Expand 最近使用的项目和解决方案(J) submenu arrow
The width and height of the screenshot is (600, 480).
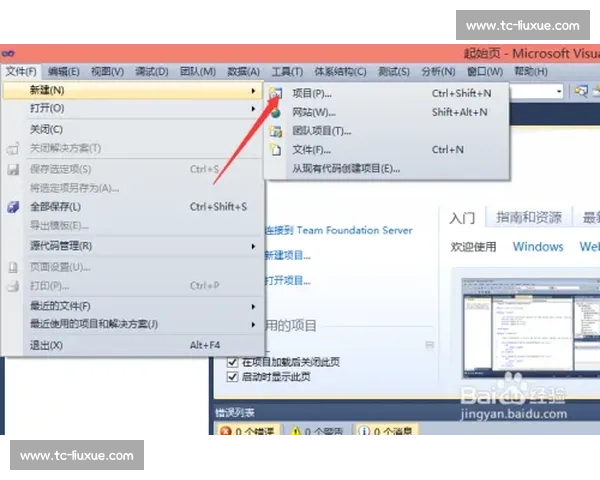tap(253, 325)
